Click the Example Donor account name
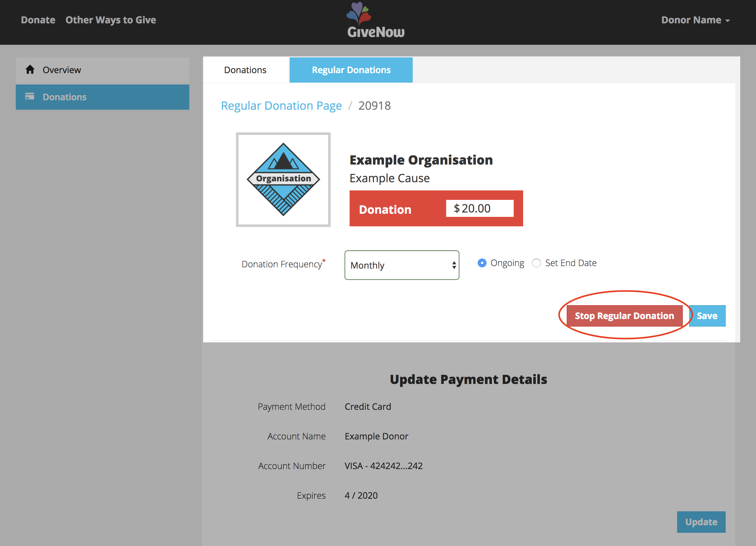 pyautogui.click(x=376, y=436)
